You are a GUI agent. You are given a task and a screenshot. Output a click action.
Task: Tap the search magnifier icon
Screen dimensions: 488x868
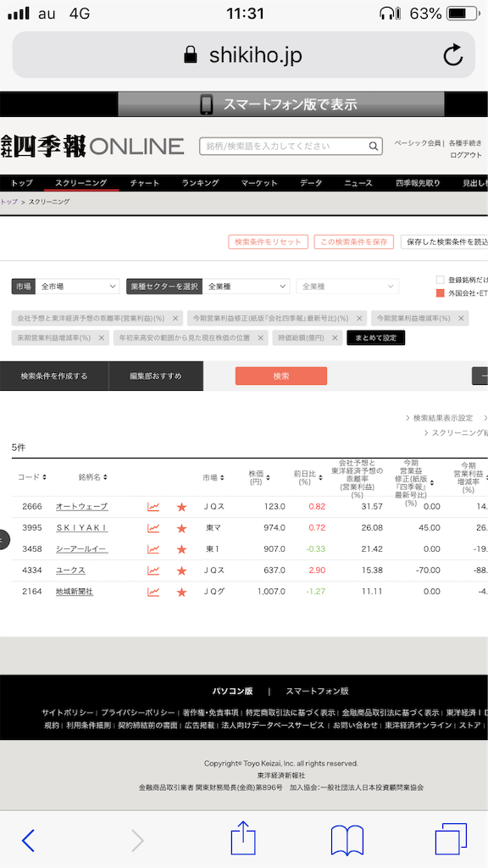(374, 146)
